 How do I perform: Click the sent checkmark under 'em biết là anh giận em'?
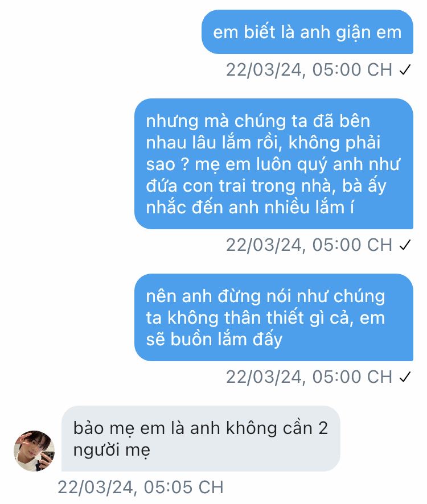(x=405, y=69)
